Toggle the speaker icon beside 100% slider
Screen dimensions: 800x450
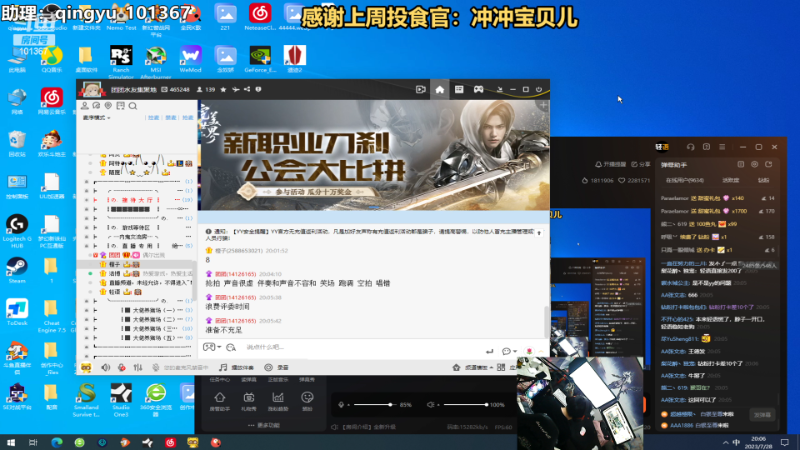pos(430,405)
